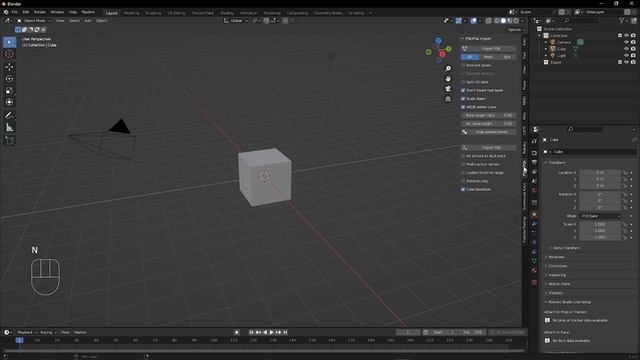Select the Measure tool
The image size is (640, 360).
click(x=9, y=128)
